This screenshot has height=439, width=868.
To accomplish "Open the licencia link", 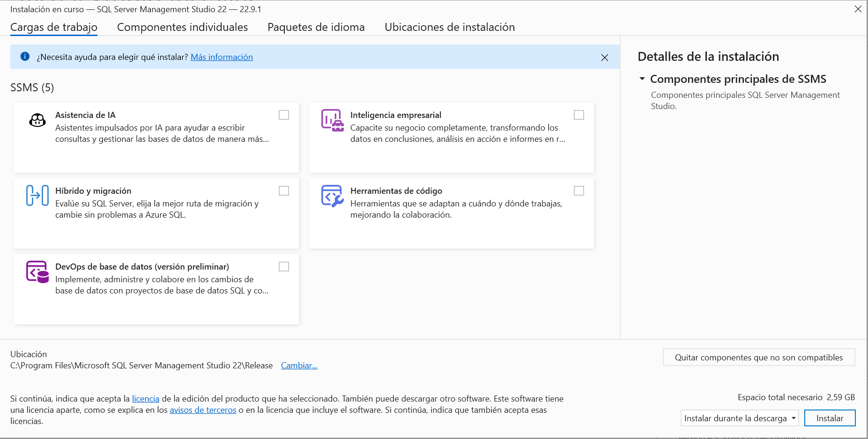I will click(146, 399).
